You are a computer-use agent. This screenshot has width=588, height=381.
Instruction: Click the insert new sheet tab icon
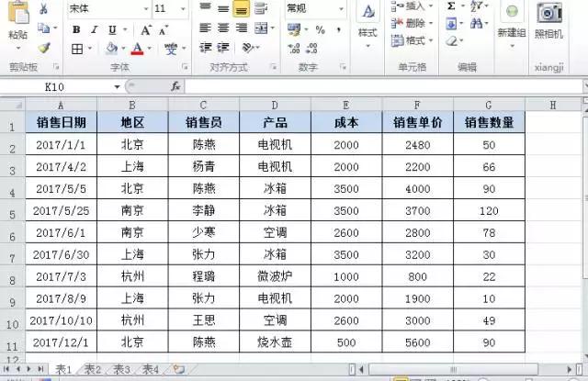coord(179,370)
